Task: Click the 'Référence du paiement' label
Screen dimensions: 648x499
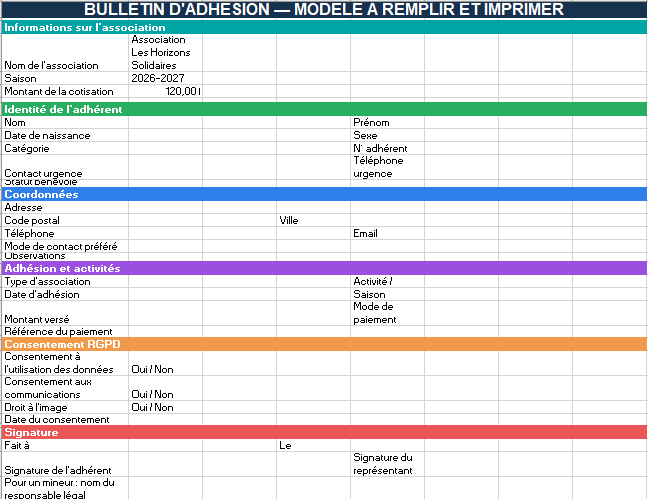Action: [x=65, y=332]
